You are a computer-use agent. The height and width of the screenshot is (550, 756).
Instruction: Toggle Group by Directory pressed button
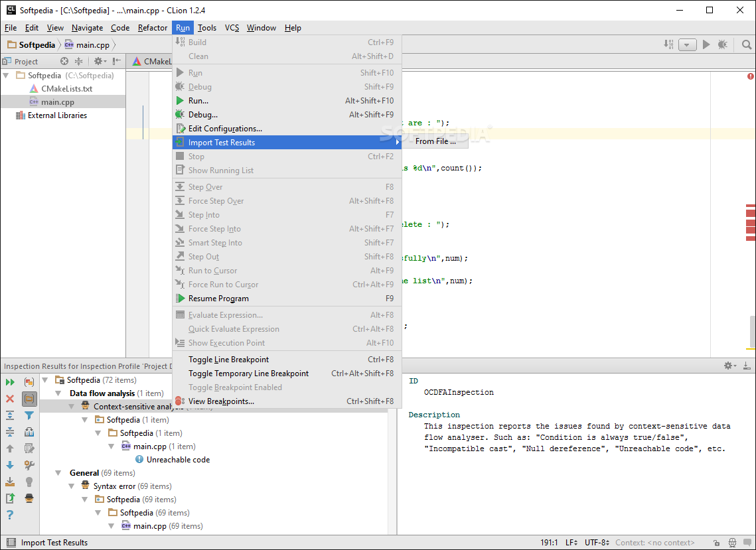[29, 399]
